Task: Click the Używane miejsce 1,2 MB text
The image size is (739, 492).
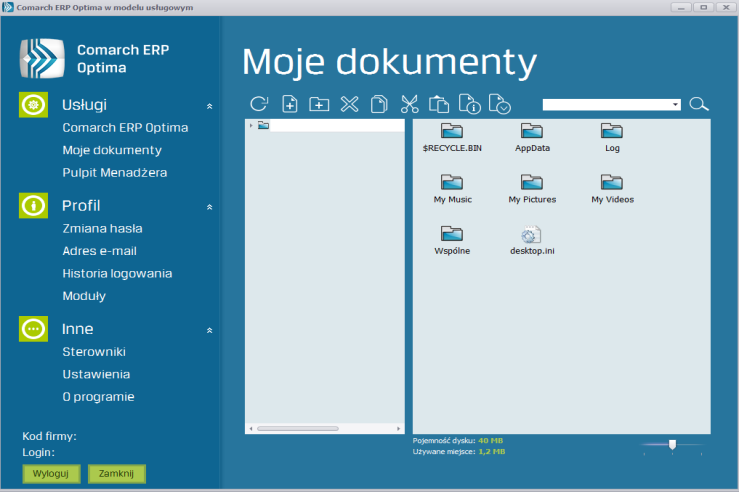Action: pyautogui.click(x=459, y=451)
